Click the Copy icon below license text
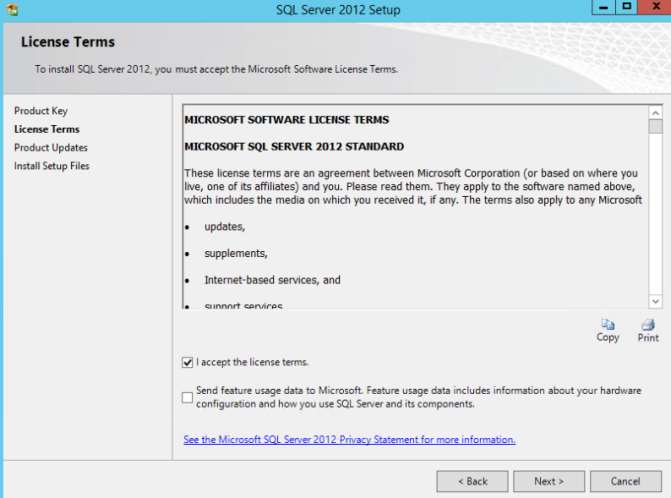The image size is (671, 498). [608, 325]
